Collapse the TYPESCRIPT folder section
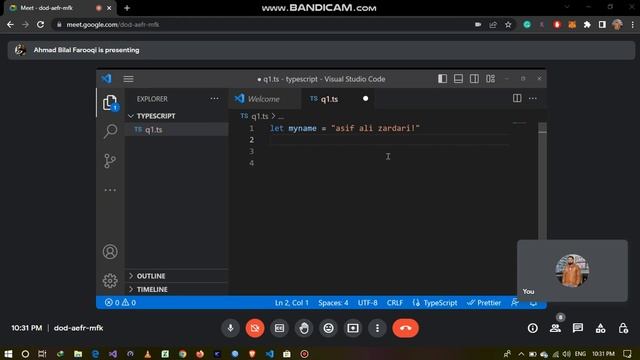The width and height of the screenshot is (640, 360). click(176, 116)
